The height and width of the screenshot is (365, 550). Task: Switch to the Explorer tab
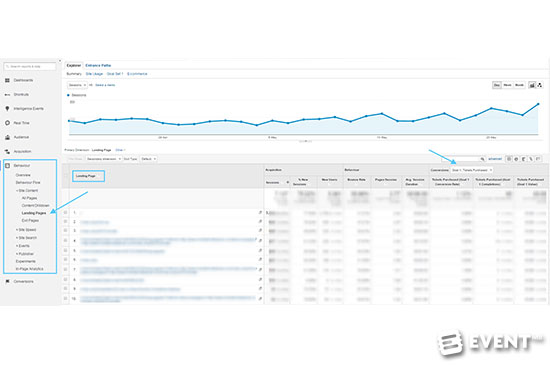tap(74, 66)
